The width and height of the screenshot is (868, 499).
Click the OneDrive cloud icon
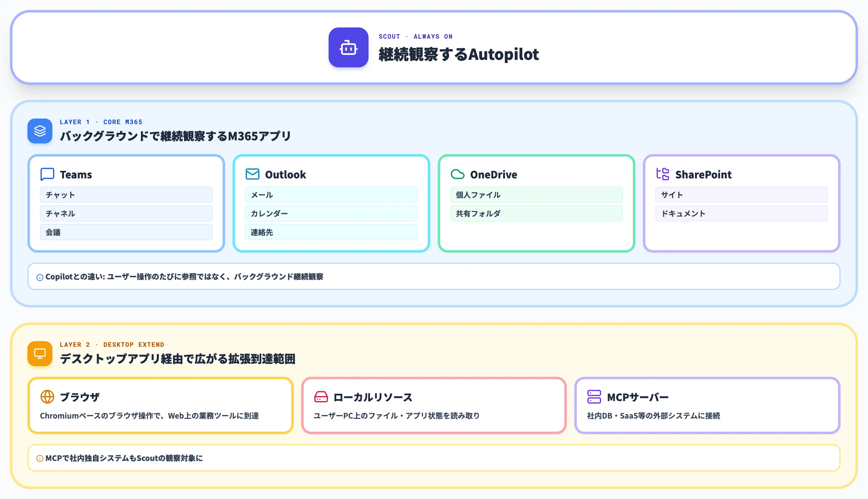click(x=458, y=174)
